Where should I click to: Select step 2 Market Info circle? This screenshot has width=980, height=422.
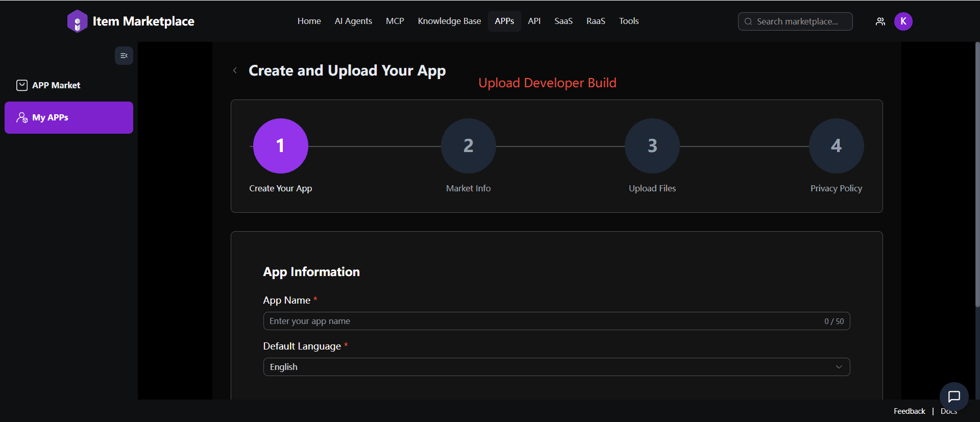[x=469, y=146]
